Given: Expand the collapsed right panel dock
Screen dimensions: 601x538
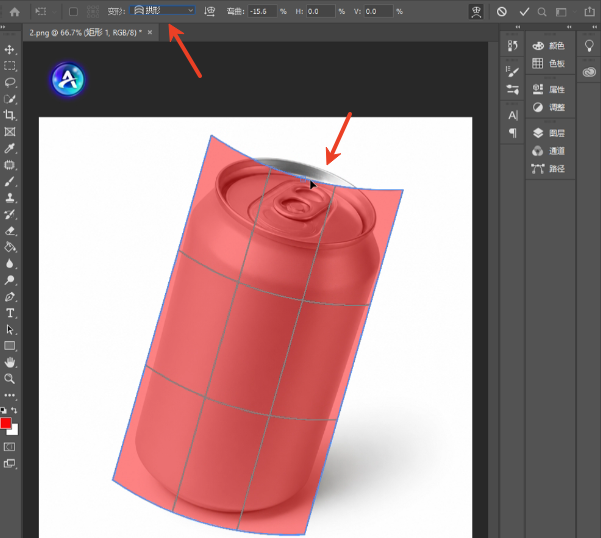Looking at the screenshot, I should (594, 27).
